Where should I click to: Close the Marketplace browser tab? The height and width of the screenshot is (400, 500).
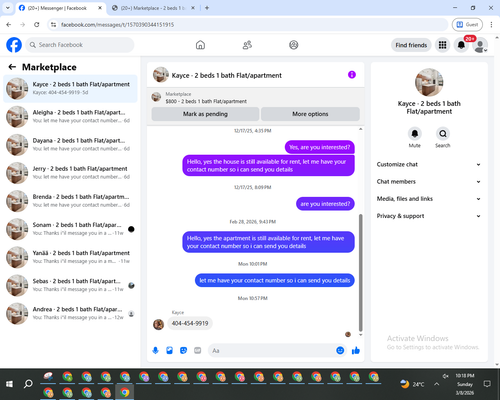193,8
